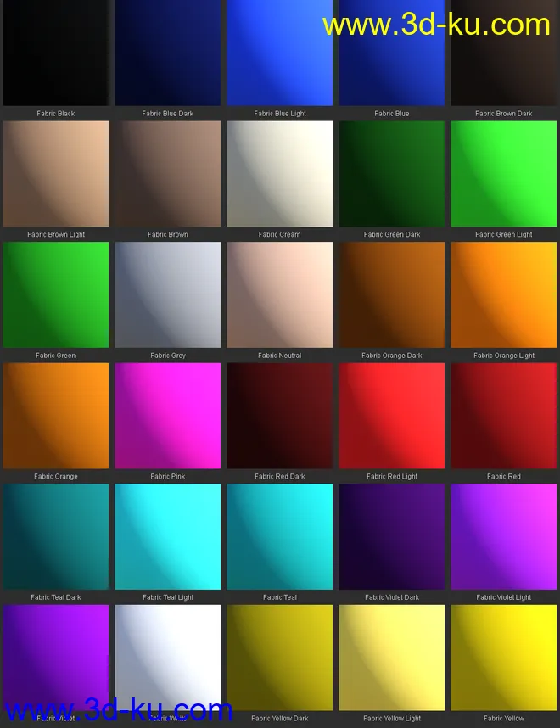Viewport: 560px width, 728px height.
Task: Click the Fabric Grey thumbnail
Action: (168, 295)
